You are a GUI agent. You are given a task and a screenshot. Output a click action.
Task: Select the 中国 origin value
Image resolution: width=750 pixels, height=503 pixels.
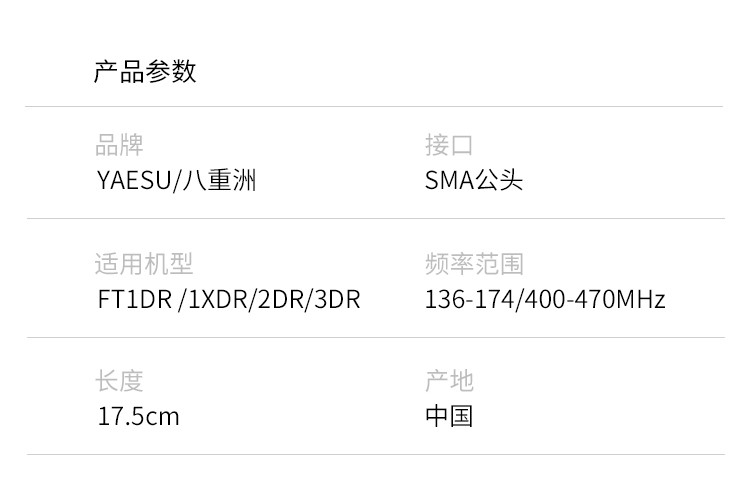(x=449, y=416)
